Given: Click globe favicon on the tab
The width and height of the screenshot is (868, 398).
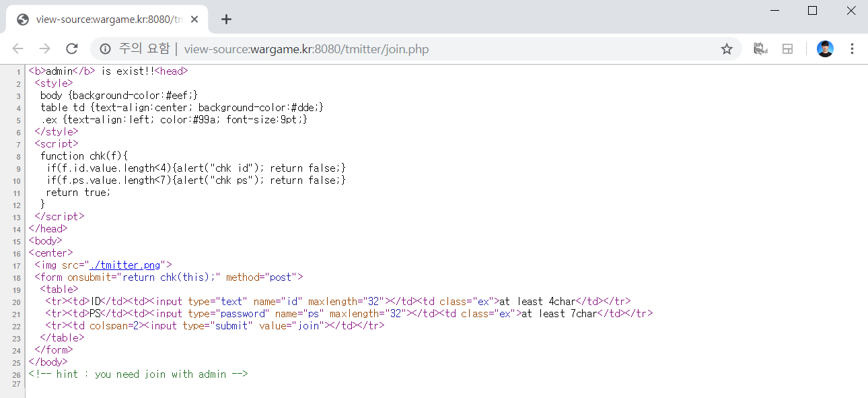Looking at the screenshot, I should (x=22, y=19).
